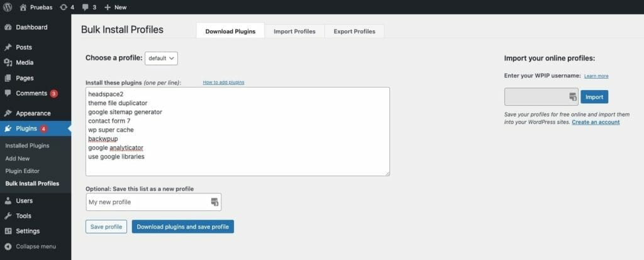Click the plus New icon in the admin bar
Screen dimensions: 644x260
[x=108, y=8]
